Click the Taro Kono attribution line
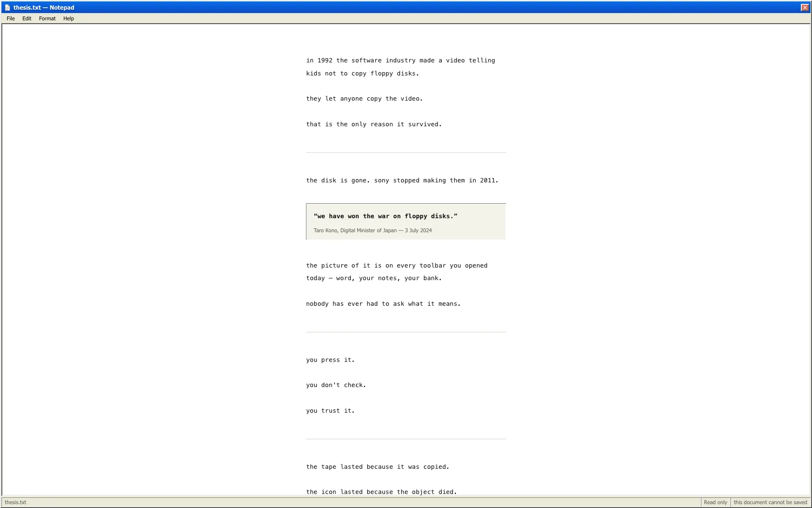 [373, 230]
